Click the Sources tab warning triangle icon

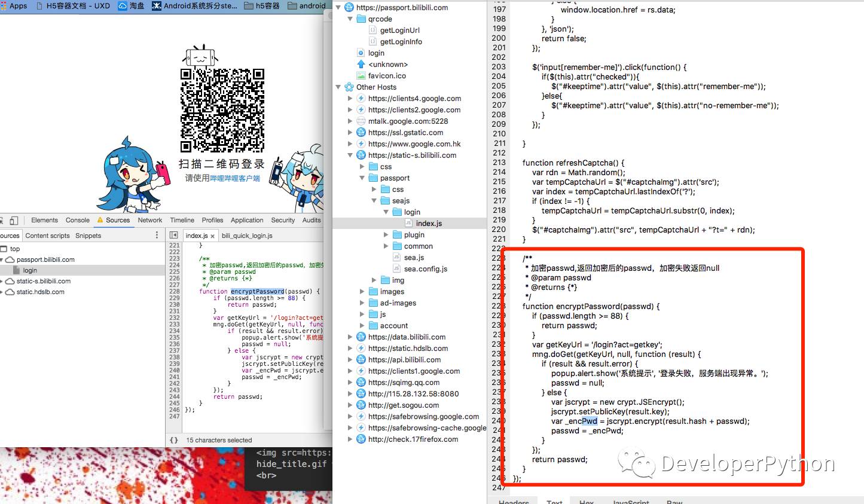100,220
